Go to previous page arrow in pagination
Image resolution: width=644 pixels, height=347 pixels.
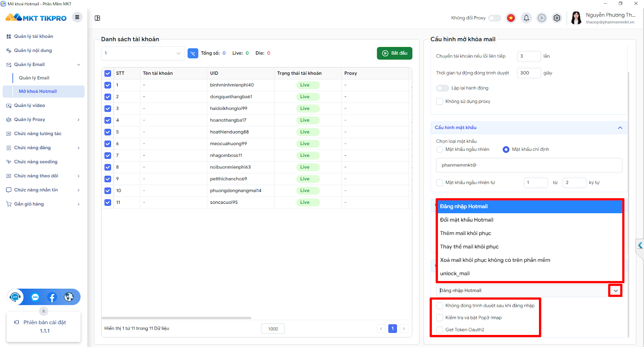(381, 329)
